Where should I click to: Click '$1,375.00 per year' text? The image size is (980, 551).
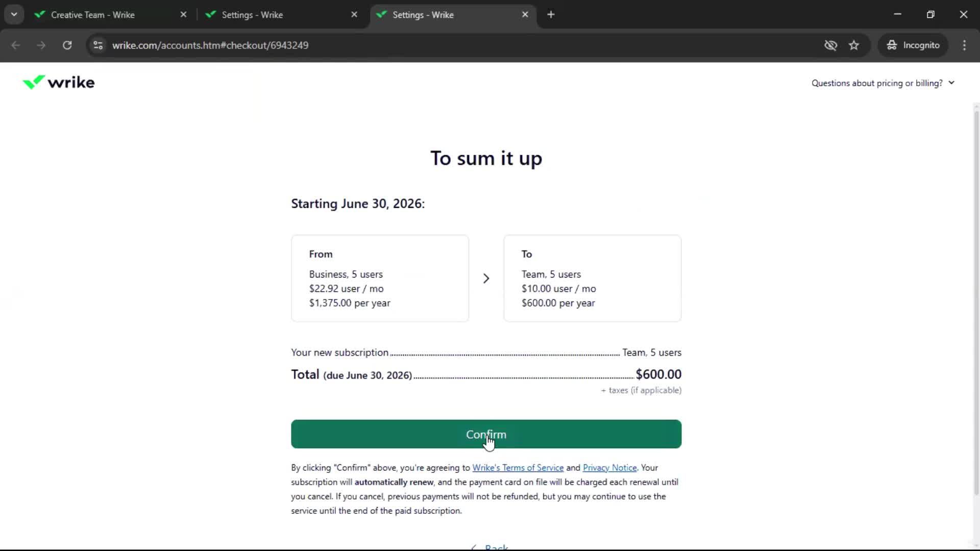pos(350,303)
